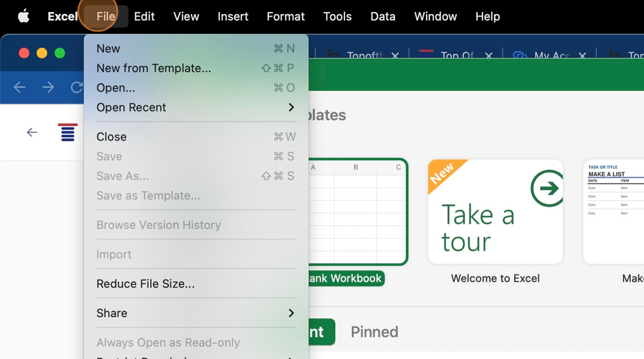Screen dimensions: 644x359
Task: Open the View menu
Action: [x=186, y=17]
